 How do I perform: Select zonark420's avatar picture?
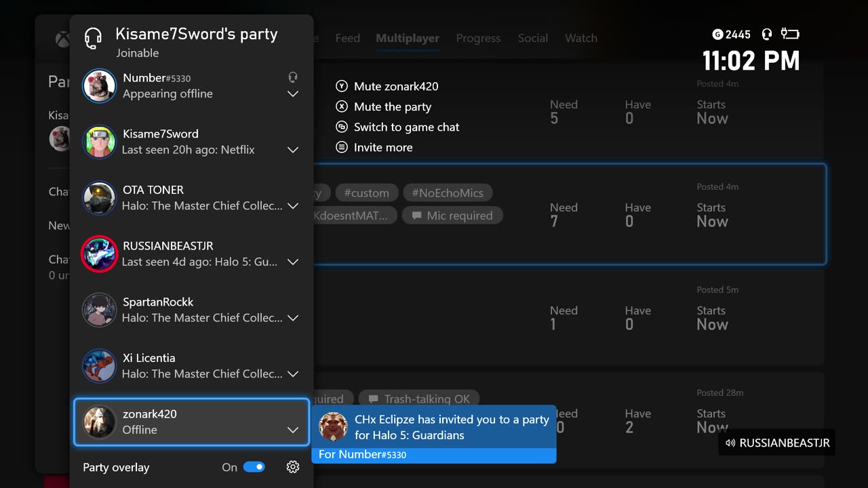click(x=99, y=422)
